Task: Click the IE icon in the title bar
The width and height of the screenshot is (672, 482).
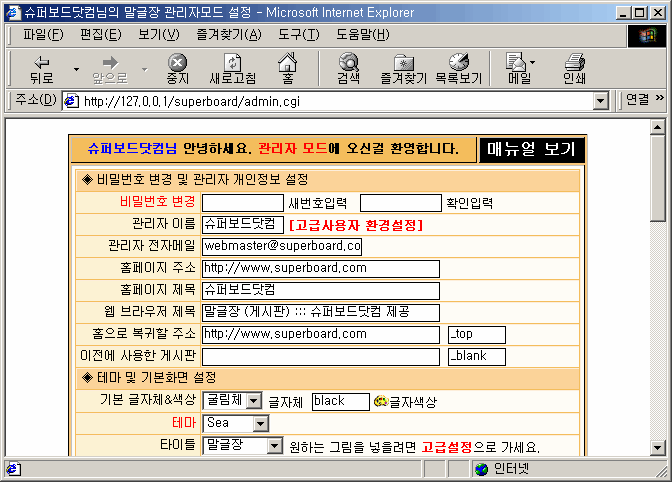Action: click(x=14, y=12)
